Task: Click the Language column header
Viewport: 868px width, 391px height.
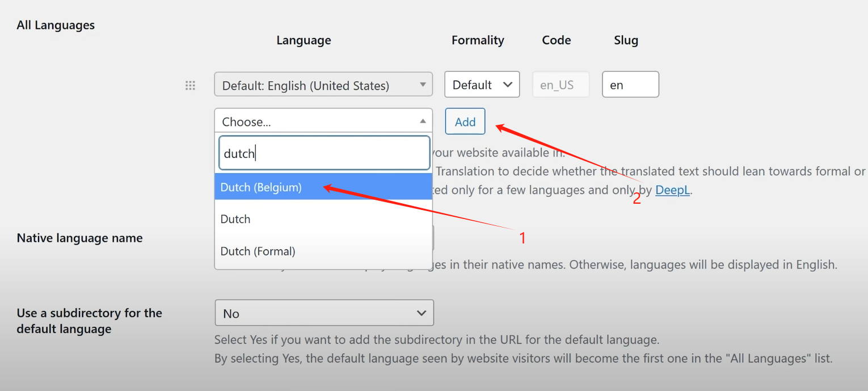Action: point(304,40)
